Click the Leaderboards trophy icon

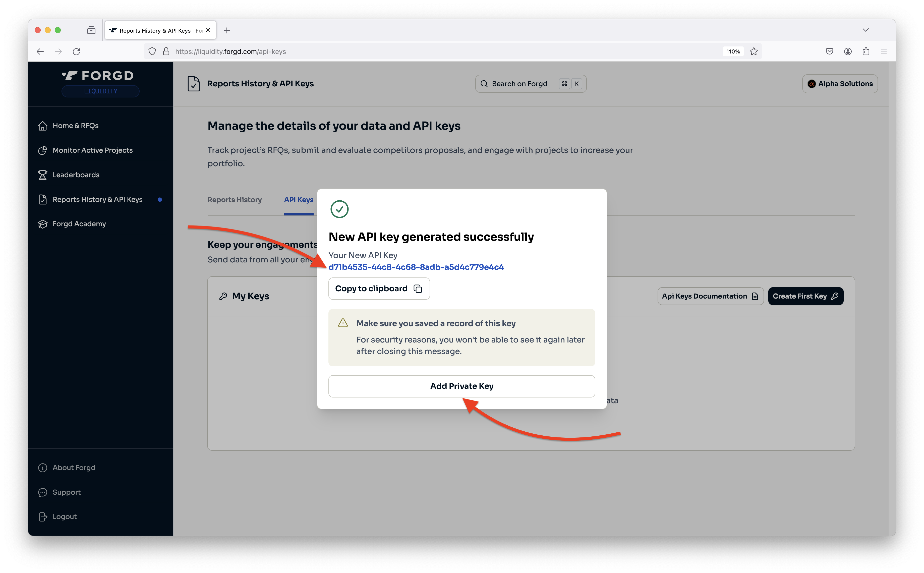[42, 175]
